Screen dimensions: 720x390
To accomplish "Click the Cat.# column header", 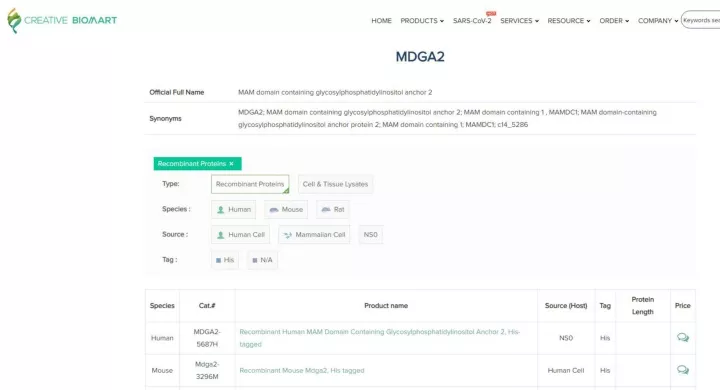I will 207,305.
